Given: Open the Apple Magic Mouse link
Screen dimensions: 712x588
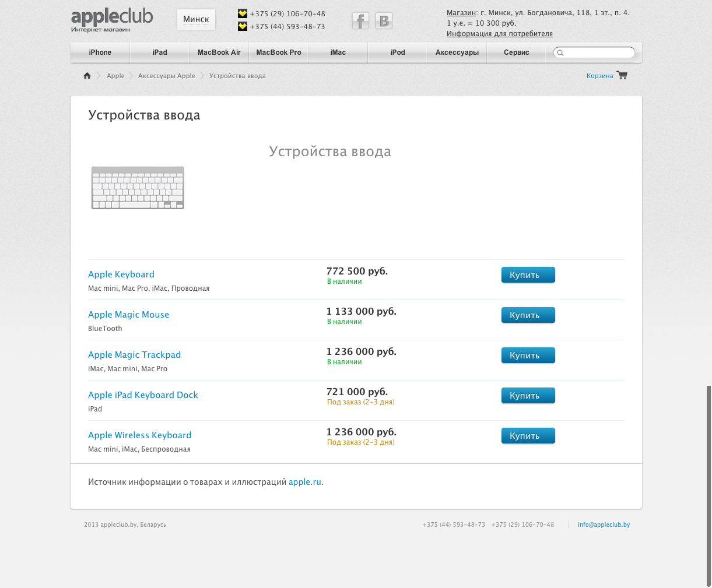Looking at the screenshot, I should (x=128, y=315).
